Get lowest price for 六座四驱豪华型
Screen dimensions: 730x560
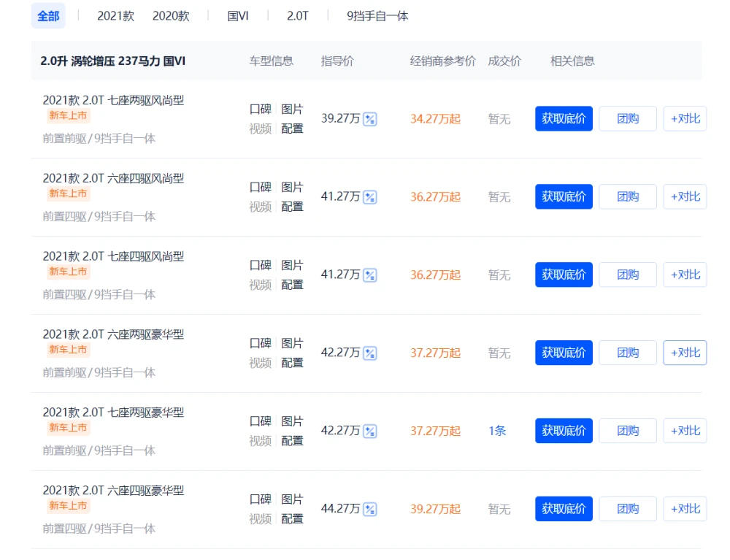(564, 509)
